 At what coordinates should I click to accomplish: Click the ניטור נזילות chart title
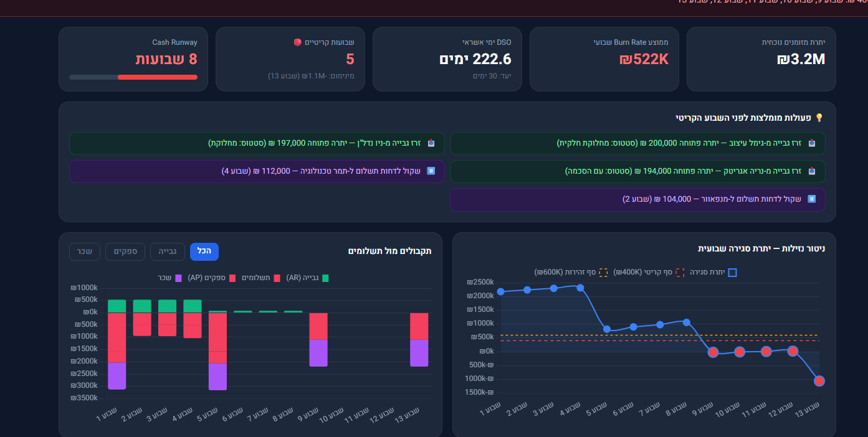[x=761, y=248]
